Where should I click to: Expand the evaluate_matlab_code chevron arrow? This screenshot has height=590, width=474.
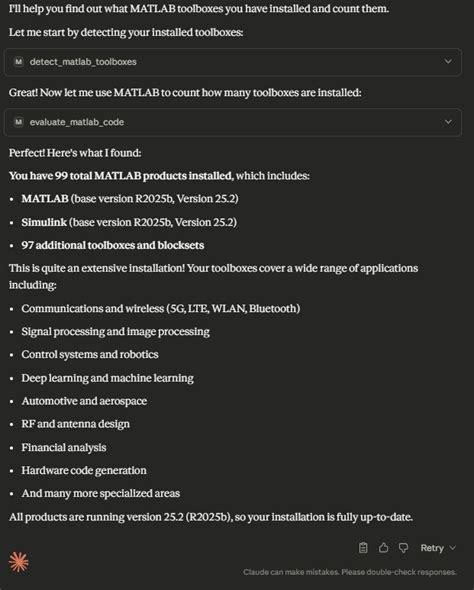(x=448, y=122)
